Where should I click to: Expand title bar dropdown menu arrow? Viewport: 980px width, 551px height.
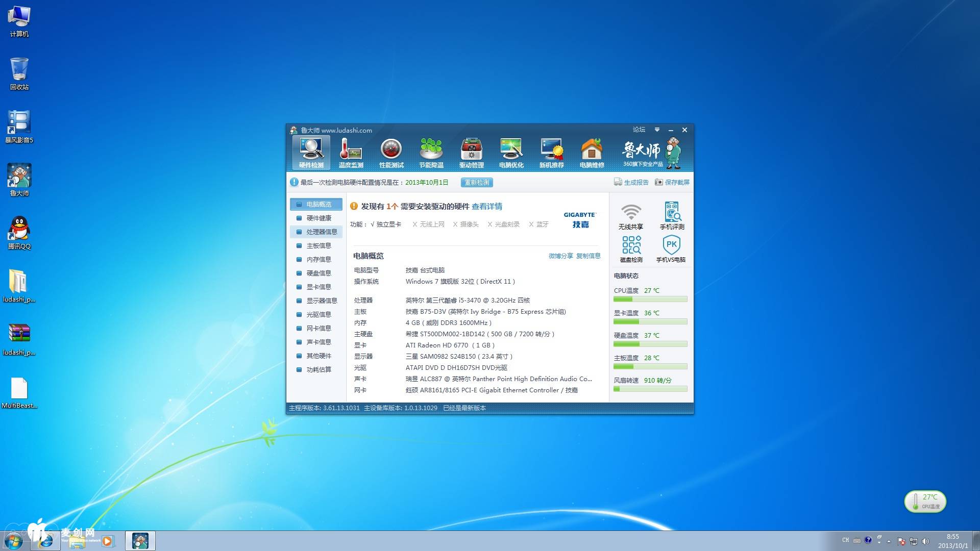[657, 130]
